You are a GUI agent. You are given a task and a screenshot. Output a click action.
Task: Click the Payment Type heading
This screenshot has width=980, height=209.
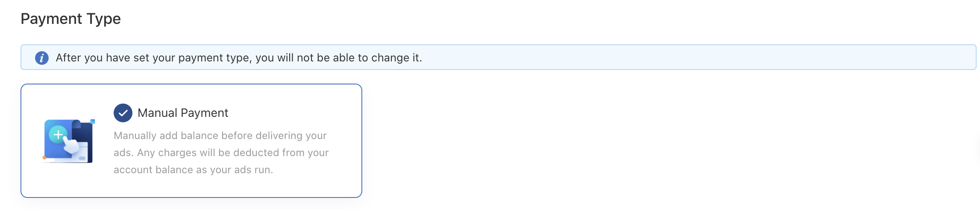[x=70, y=19]
